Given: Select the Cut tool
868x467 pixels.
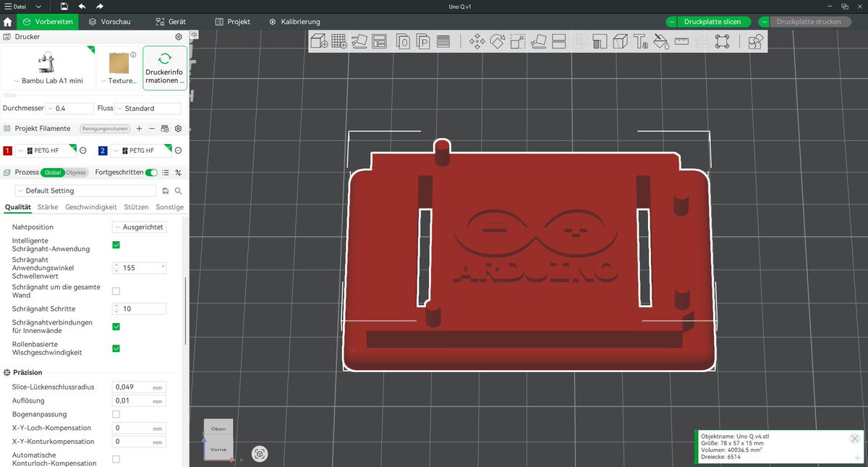Looking at the screenshot, I should pos(558,41).
